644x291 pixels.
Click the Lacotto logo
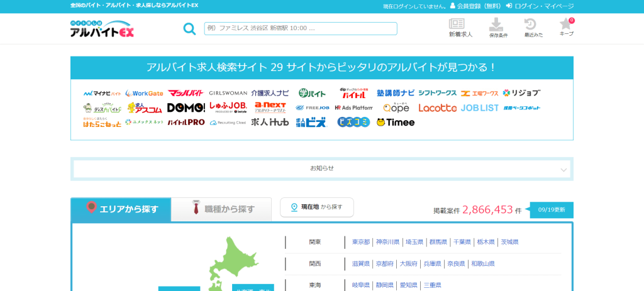point(438,108)
